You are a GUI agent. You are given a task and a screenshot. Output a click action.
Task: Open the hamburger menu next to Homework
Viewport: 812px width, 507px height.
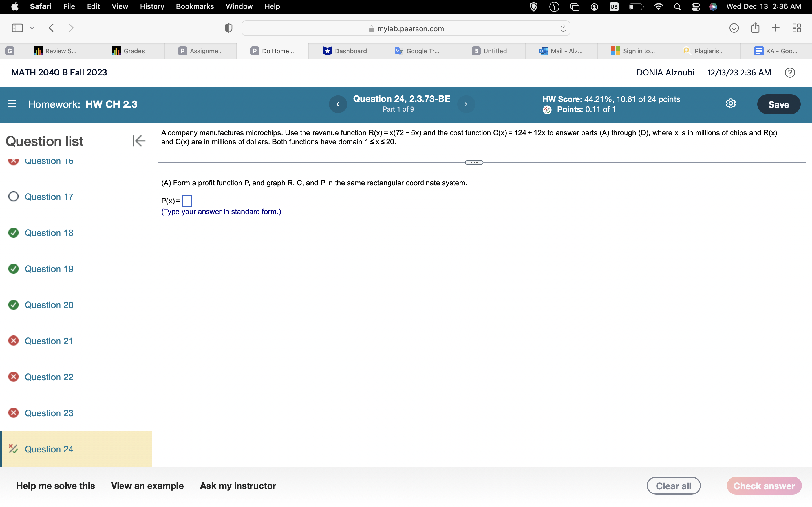coord(12,104)
